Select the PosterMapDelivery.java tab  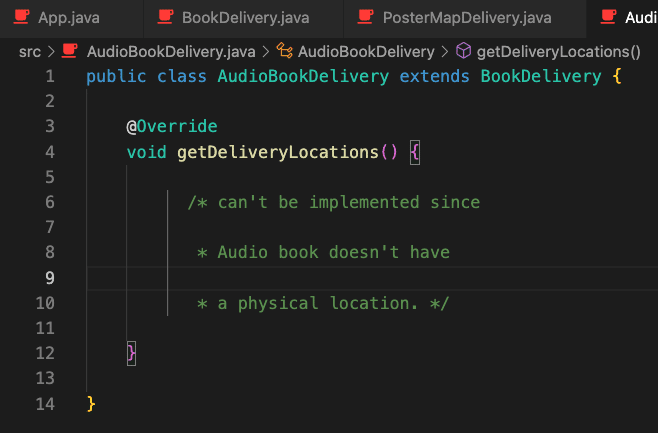(467, 18)
